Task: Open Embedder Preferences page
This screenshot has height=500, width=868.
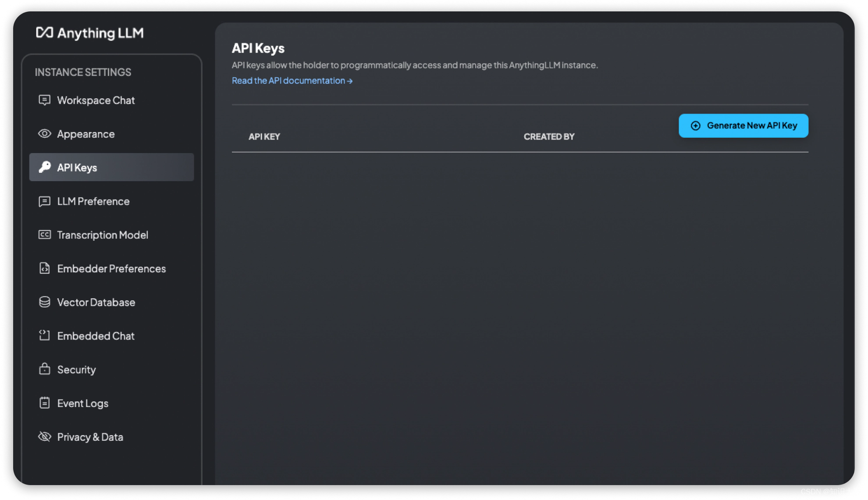Action: [111, 268]
